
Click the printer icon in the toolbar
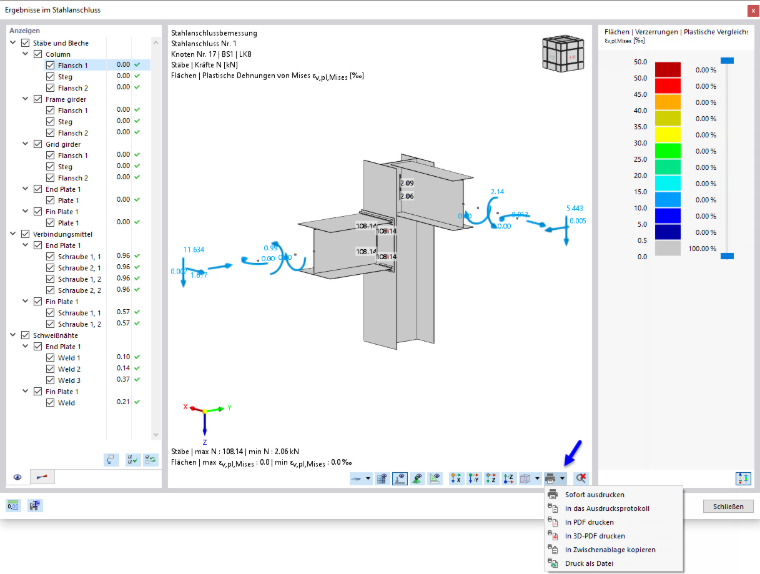coord(550,478)
